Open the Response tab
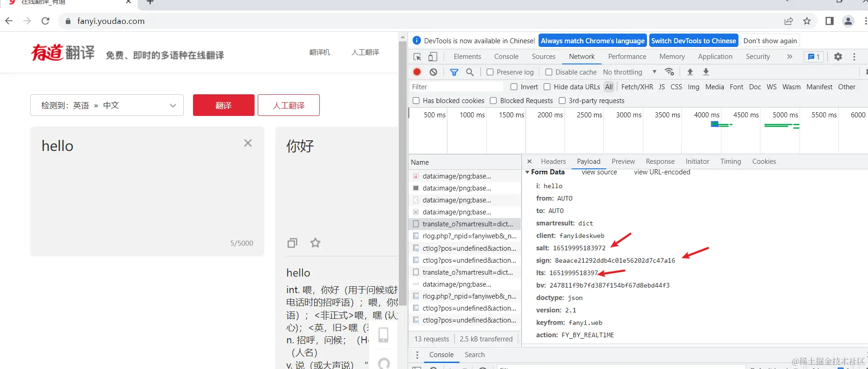Screen dimensions: 868x369 pyautogui.click(x=660, y=161)
